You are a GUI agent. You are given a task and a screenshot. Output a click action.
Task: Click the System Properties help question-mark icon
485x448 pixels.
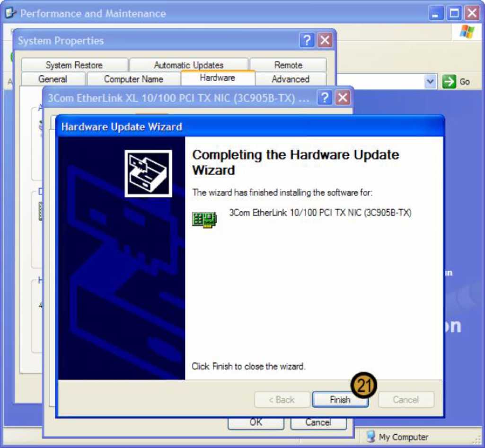307,40
